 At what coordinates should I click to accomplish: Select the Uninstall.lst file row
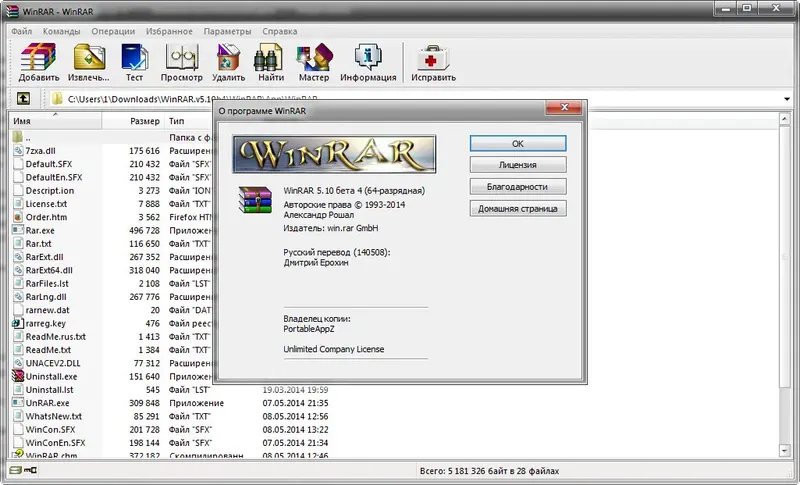[171, 390]
